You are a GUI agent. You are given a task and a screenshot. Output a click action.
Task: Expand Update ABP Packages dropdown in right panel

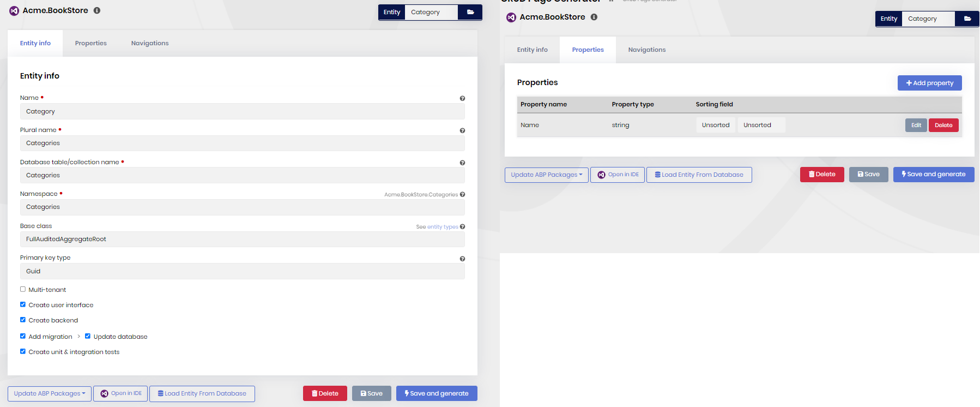point(547,175)
